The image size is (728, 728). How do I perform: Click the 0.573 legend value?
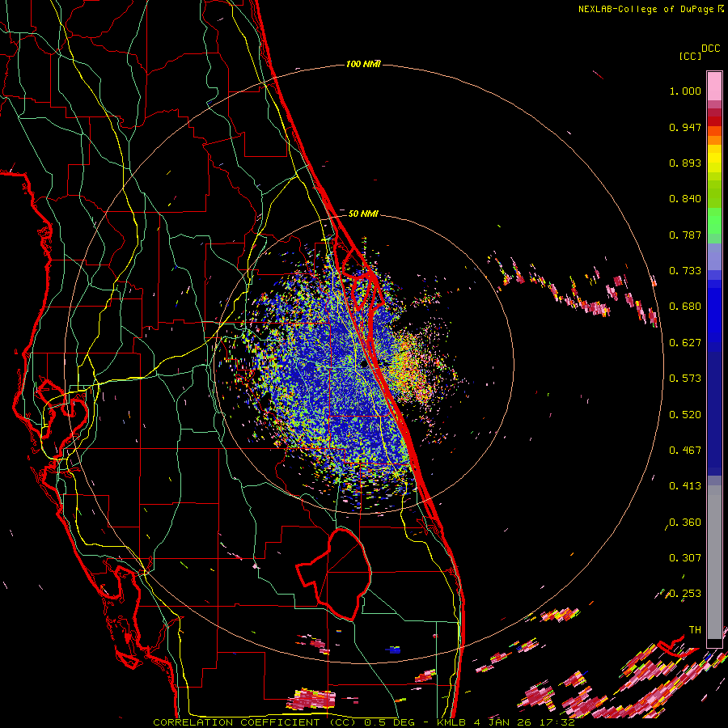click(x=685, y=379)
